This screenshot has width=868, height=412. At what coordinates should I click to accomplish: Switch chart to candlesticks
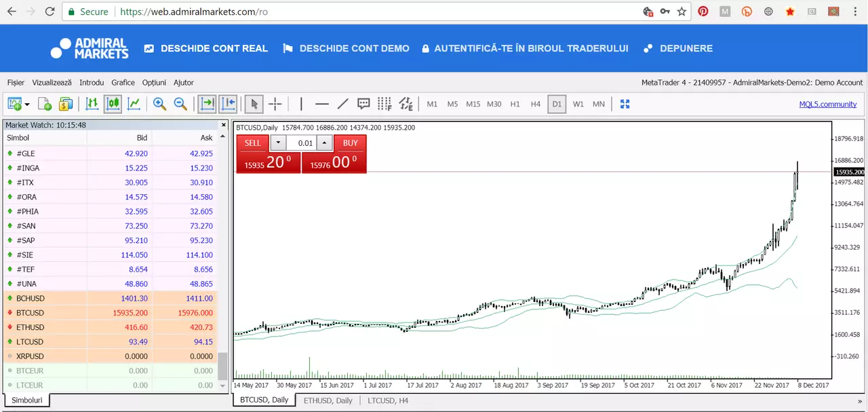tap(113, 104)
